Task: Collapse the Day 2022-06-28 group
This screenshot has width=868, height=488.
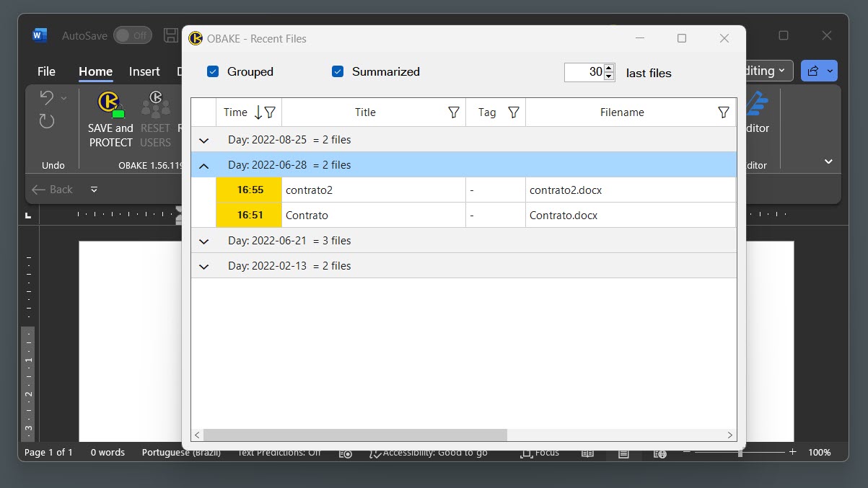Action: point(203,166)
